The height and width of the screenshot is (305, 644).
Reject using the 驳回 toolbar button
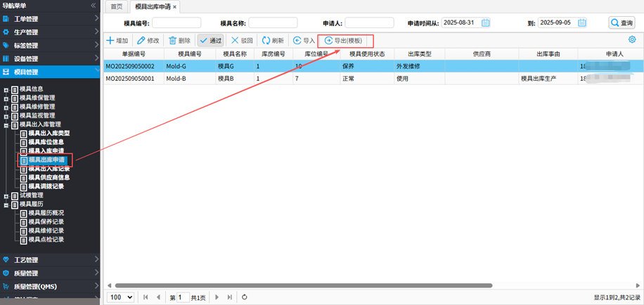coord(243,41)
